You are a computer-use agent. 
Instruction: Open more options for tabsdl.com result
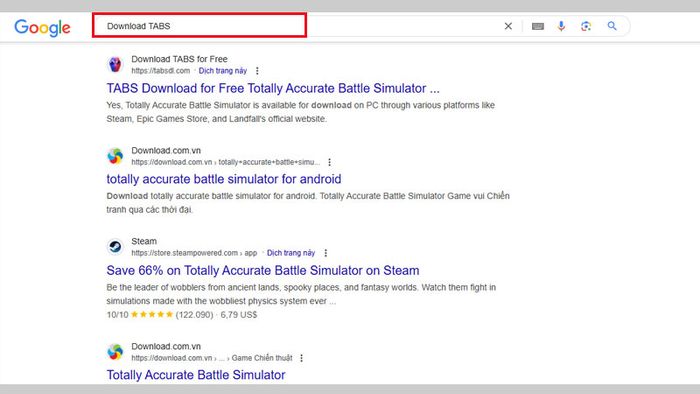pos(257,71)
